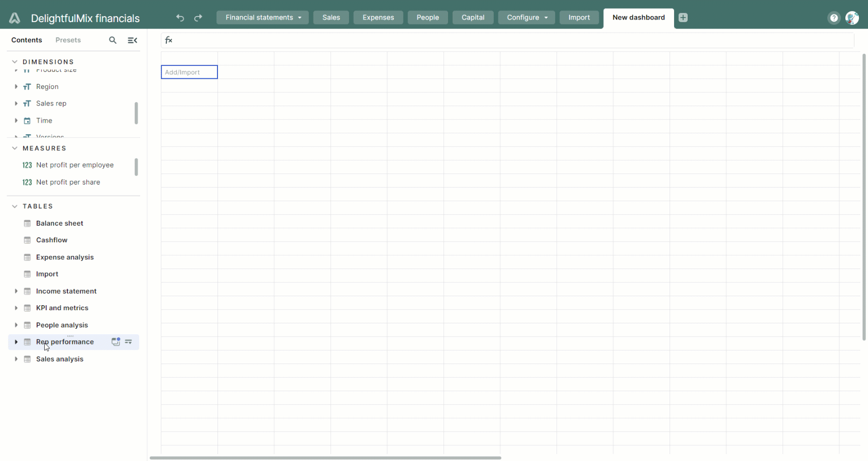Click DelightfulMix financials title
Viewport: 868px width, 461px height.
85,18
